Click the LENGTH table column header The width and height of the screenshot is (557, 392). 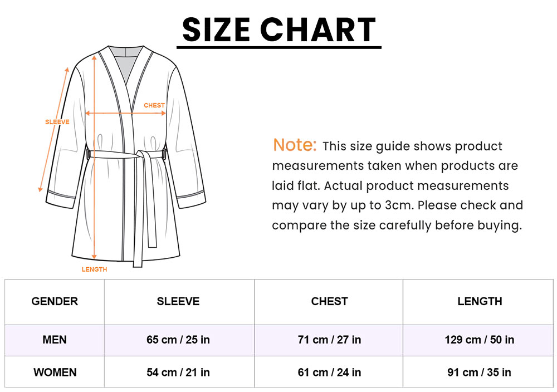[x=480, y=301]
